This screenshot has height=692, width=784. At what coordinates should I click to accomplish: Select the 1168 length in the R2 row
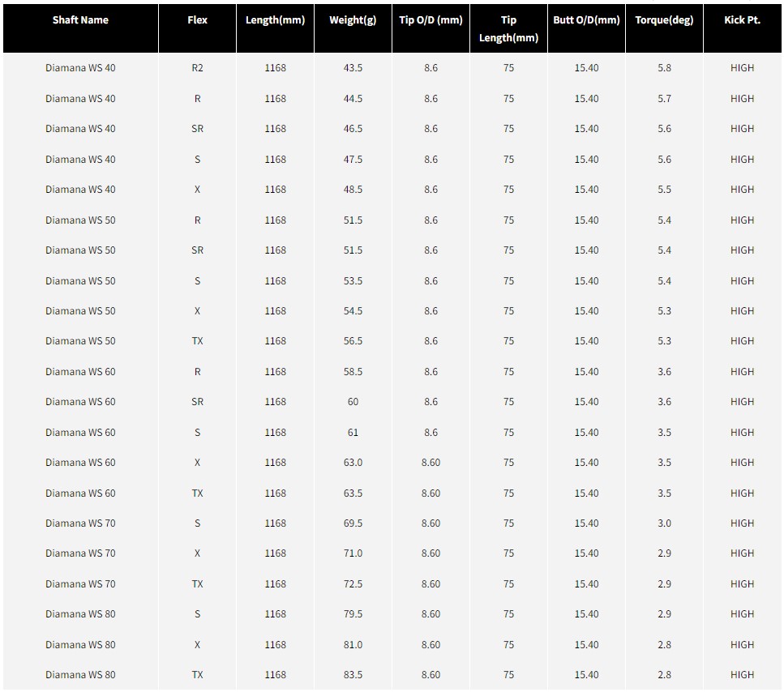coord(275,68)
